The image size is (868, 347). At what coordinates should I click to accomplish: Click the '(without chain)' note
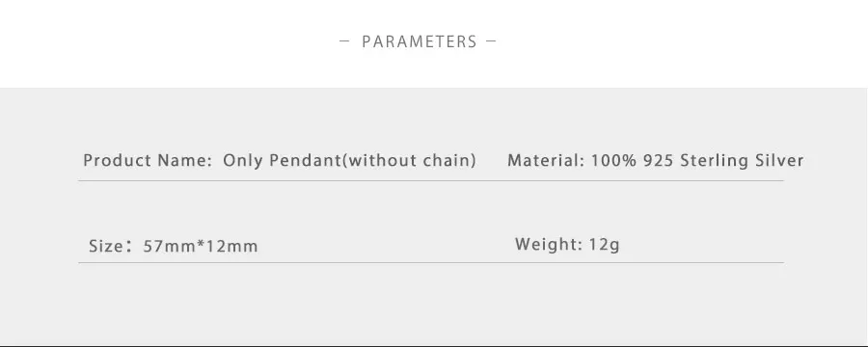click(x=409, y=161)
